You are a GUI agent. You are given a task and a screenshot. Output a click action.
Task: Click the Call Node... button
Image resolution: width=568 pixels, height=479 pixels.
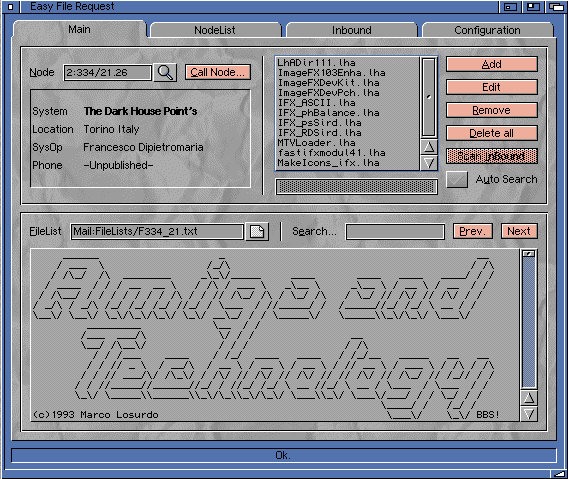(218, 72)
